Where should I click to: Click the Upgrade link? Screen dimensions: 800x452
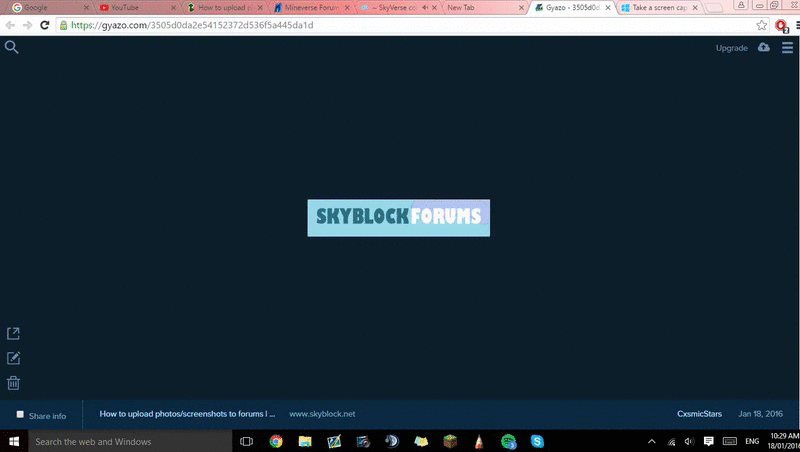tap(731, 48)
